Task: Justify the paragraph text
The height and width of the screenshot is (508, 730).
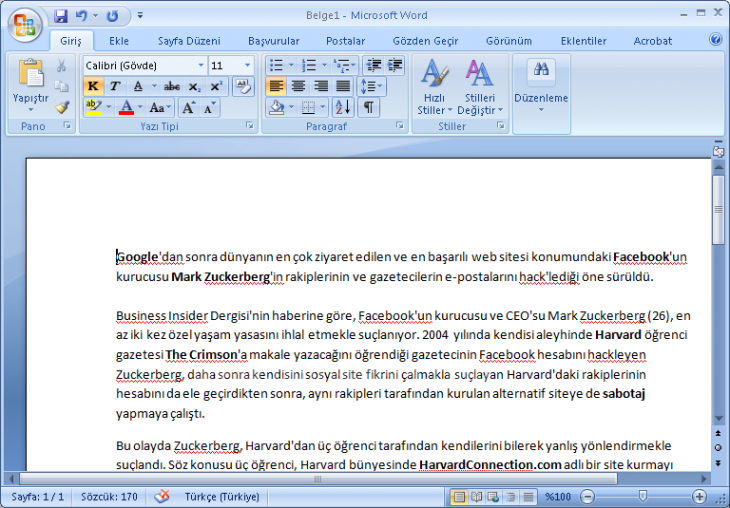Action: click(x=343, y=86)
